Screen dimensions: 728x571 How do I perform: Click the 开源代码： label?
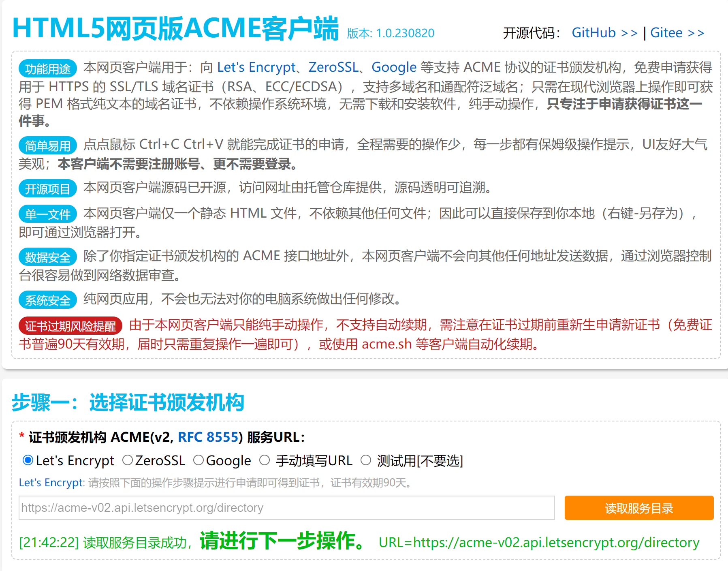pyautogui.click(x=532, y=33)
